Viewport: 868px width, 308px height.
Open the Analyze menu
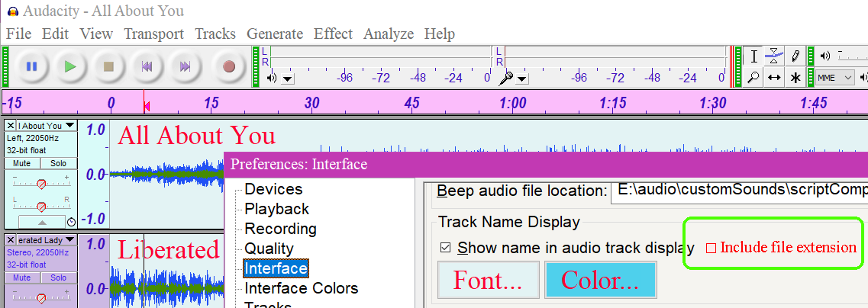tap(389, 34)
